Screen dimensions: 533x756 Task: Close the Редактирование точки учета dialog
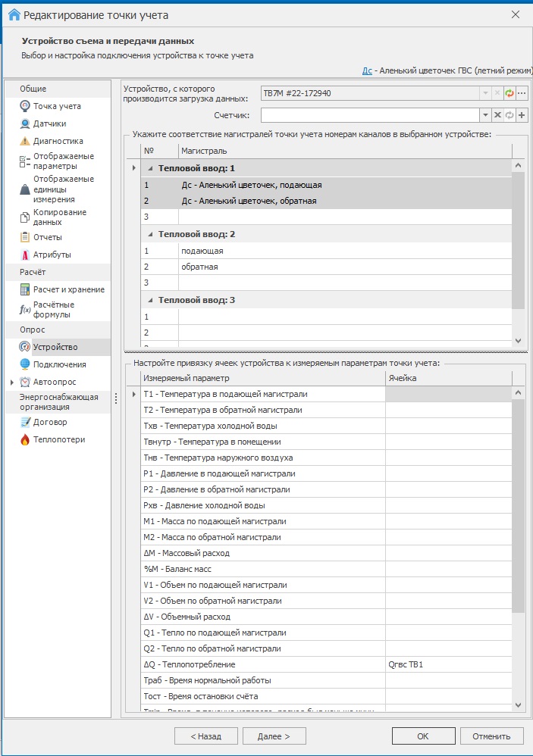point(516,14)
